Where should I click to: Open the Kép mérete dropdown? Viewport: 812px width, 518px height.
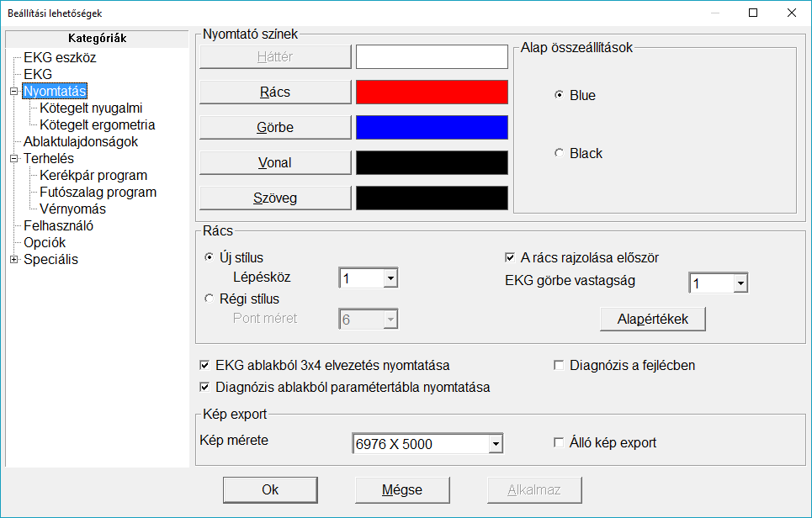(x=496, y=444)
